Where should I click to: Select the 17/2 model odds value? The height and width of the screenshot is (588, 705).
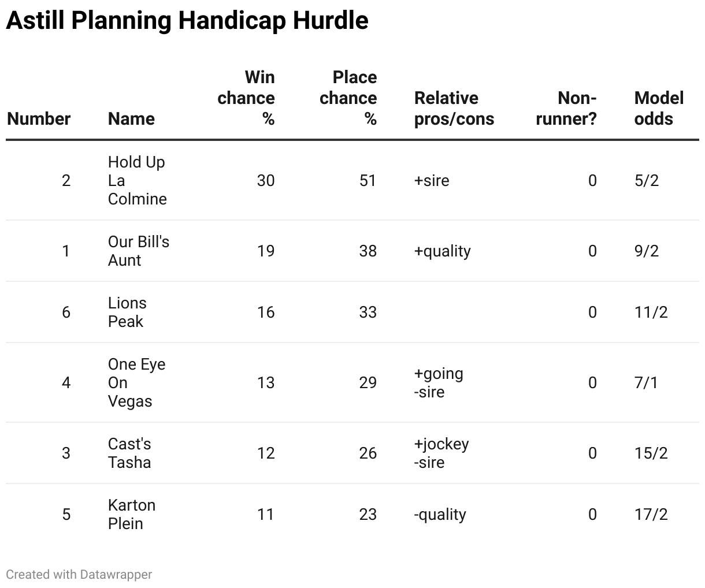tap(651, 515)
